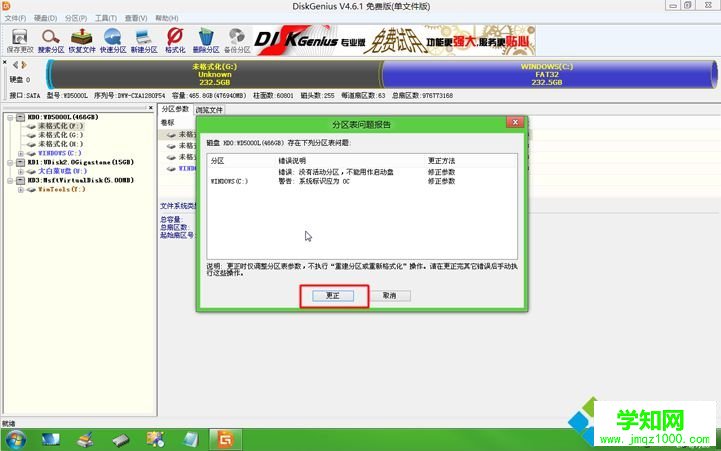The image size is (721, 451).
Task: Select the third 未格式化 partition in tree
Action: click(x=61, y=144)
